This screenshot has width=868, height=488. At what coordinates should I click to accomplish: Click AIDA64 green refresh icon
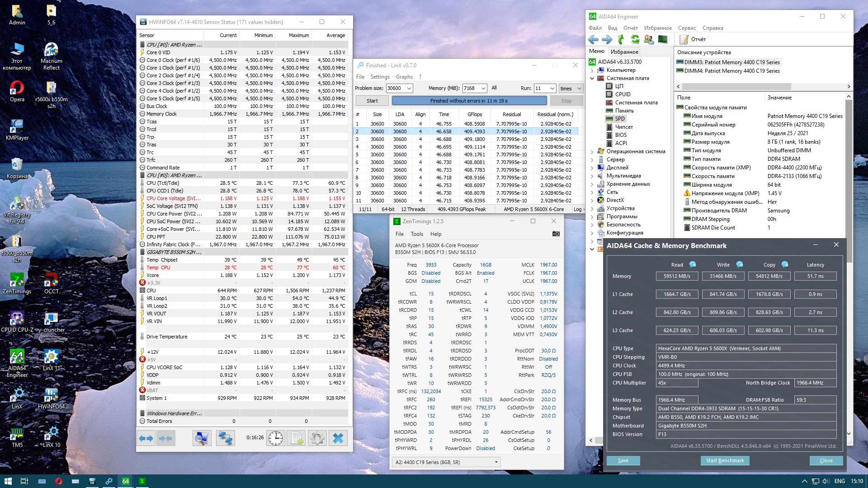point(635,39)
